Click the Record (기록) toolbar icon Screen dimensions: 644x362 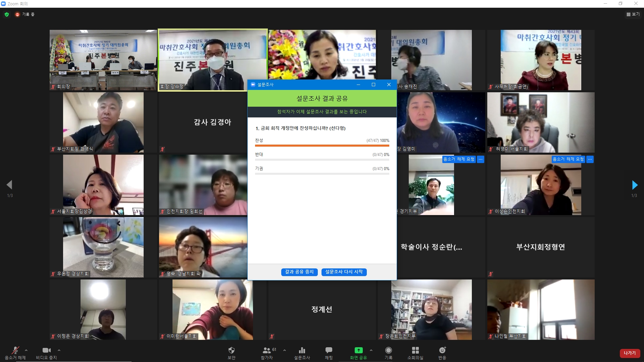point(388,351)
